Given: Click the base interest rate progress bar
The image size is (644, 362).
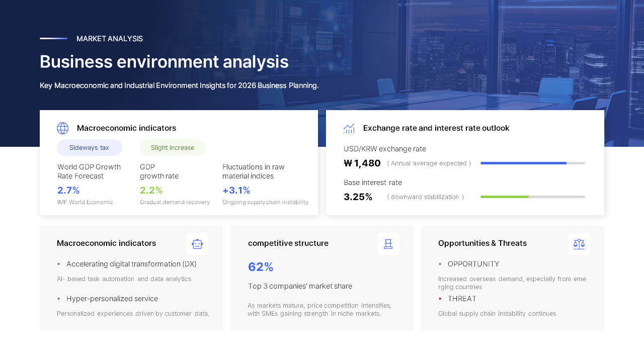Looking at the screenshot, I should coord(532,197).
